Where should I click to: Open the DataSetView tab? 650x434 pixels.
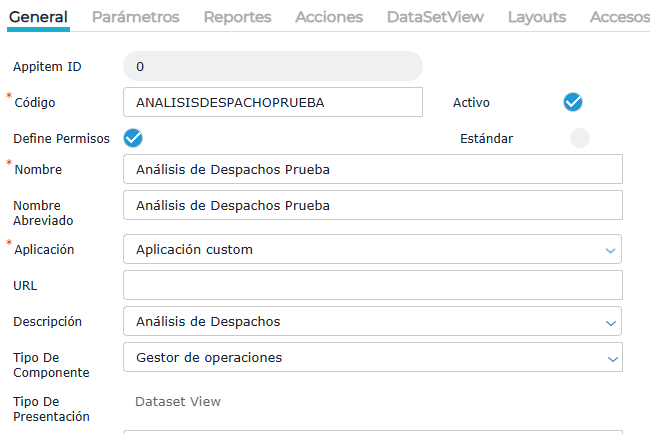click(435, 17)
